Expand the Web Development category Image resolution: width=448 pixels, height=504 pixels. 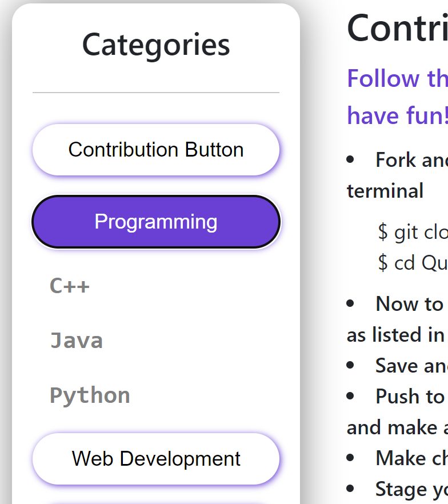click(x=155, y=458)
